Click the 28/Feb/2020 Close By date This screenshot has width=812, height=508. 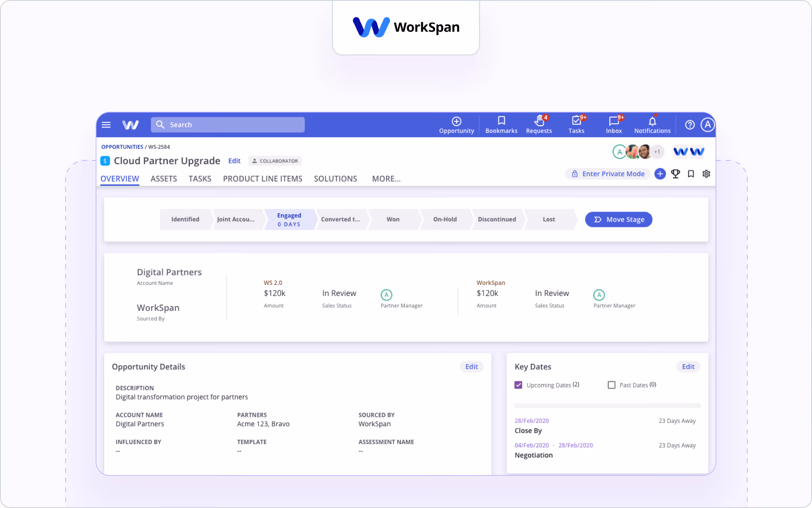[532, 421]
